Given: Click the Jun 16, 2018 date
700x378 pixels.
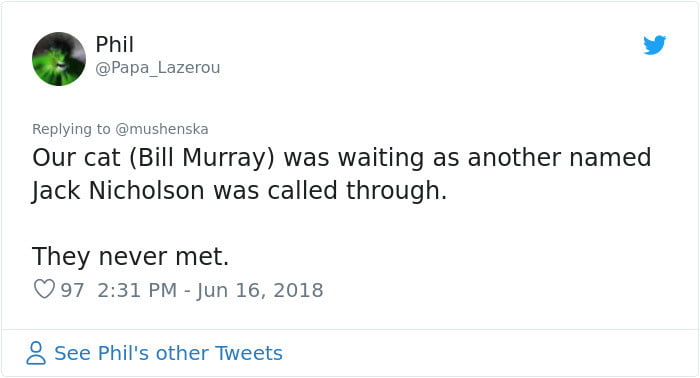Looking at the screenshot, I should (260, 290).
